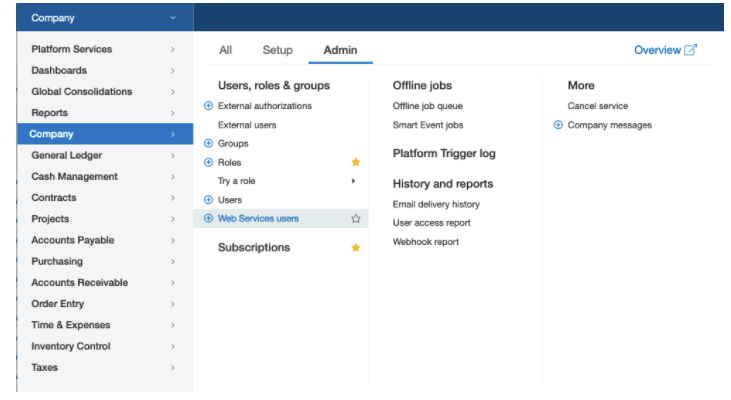Open User access report
This screenshot has height=400, width=731.
[x=432, y=223]
